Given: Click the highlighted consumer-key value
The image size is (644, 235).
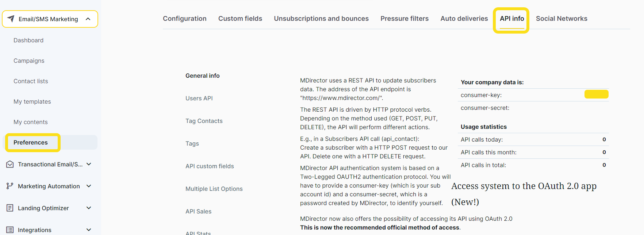Looking at the screenshot, I should (596, 94).
